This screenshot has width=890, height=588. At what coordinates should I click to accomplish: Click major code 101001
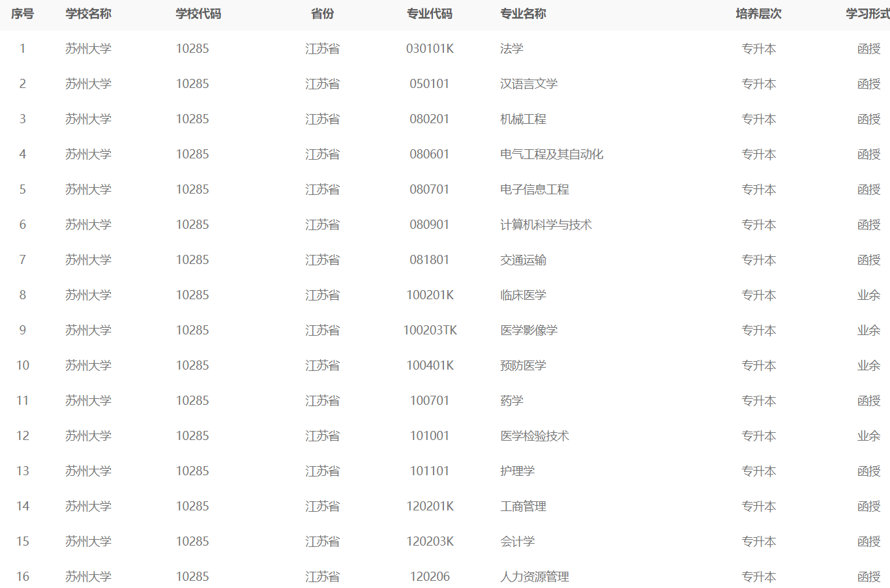(x=430, y=436)
